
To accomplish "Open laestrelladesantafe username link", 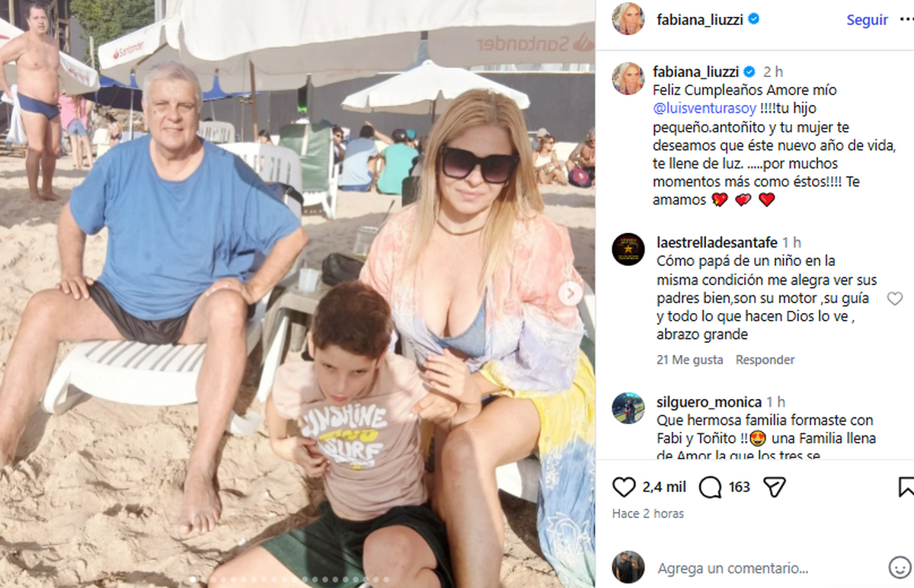I will pos(717,243).
